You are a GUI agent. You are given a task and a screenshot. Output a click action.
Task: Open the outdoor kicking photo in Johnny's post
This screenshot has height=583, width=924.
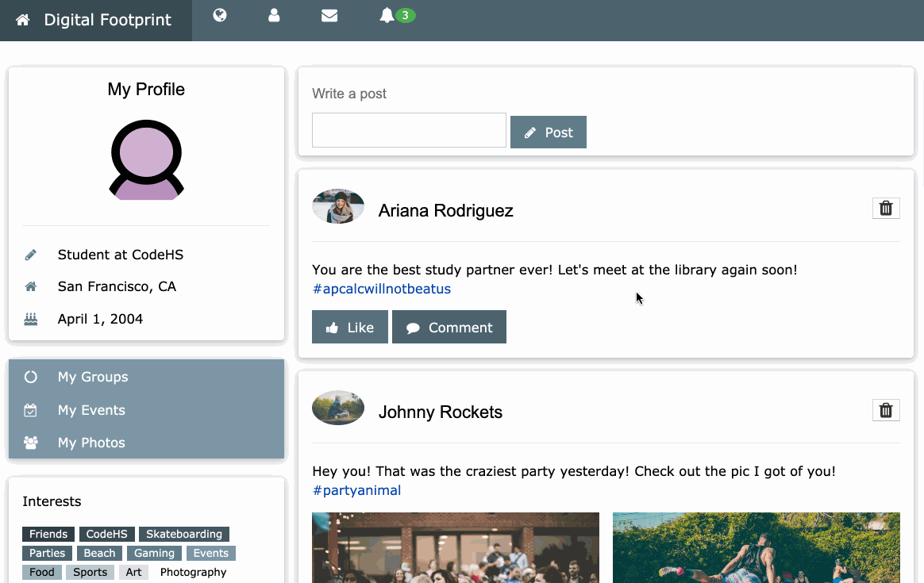pyautogui.click(x=757, y=547)
